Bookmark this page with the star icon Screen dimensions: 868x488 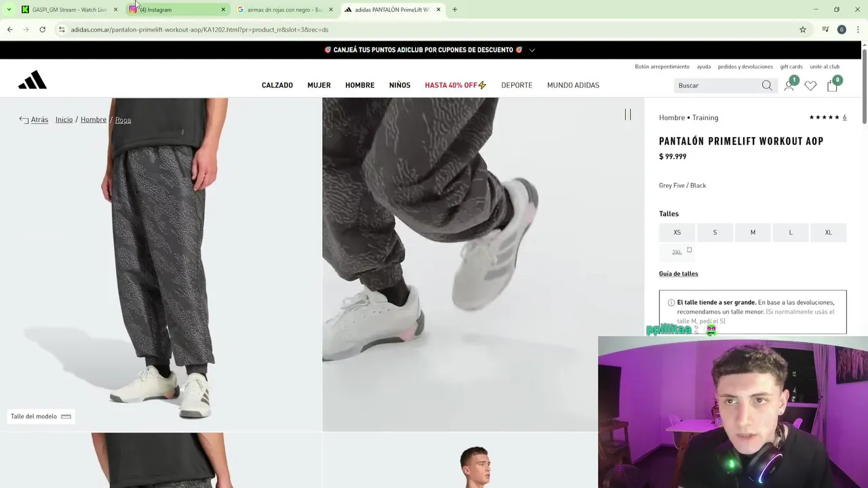click(803, 29)
